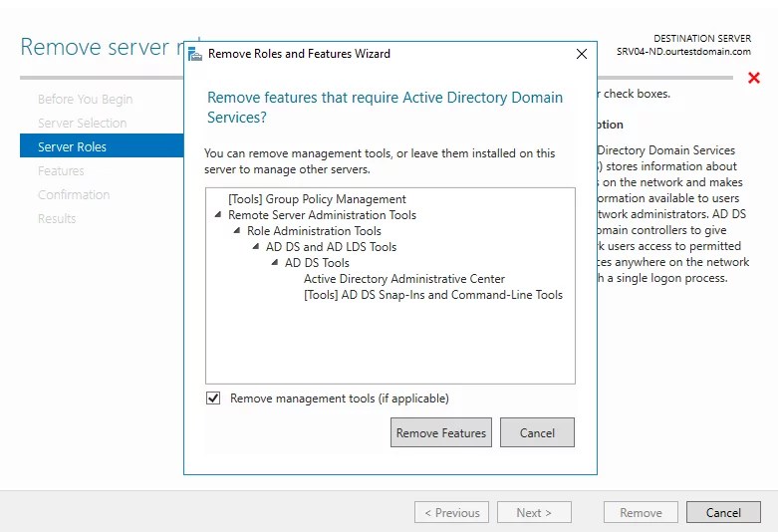Collapse Remote Server Administration Tools node
778x532 pixels.
click(x=218, y=214)
